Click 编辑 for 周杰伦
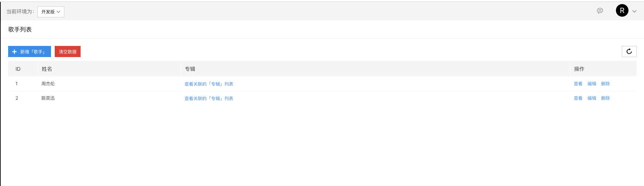The height and width of the screenshot is (186, 644). pos(592,84)
